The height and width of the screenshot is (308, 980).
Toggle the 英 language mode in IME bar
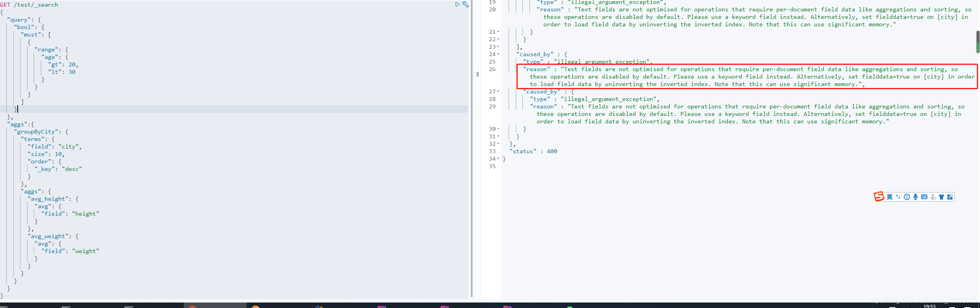(x=890, y=197)
